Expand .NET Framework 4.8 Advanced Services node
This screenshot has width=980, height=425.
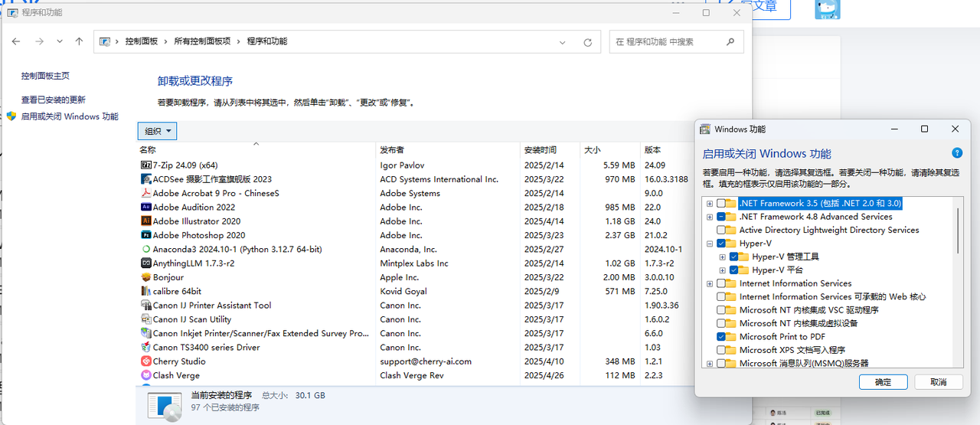[710, 217]
